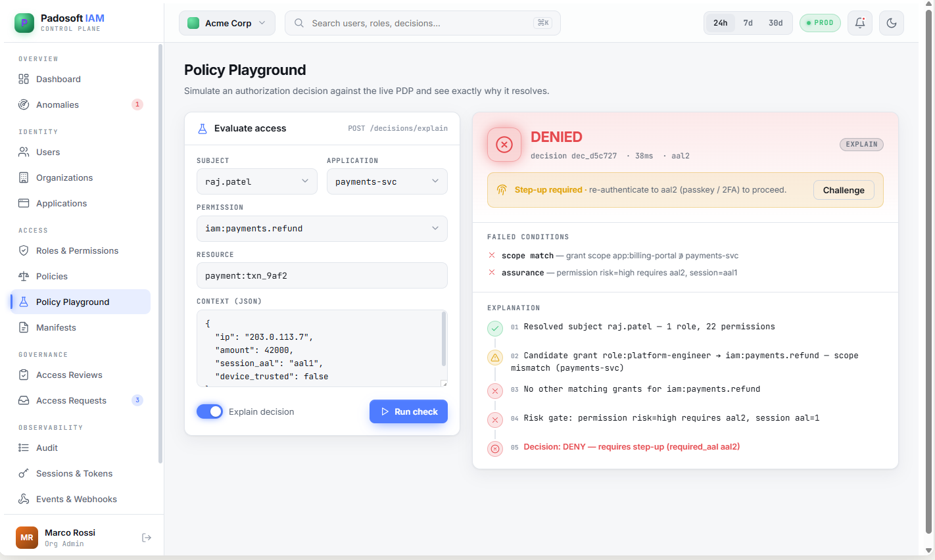Open the Subject dropdown raj.patel
The height and width of the screenshot is (560, 935).
coord(257,181)
